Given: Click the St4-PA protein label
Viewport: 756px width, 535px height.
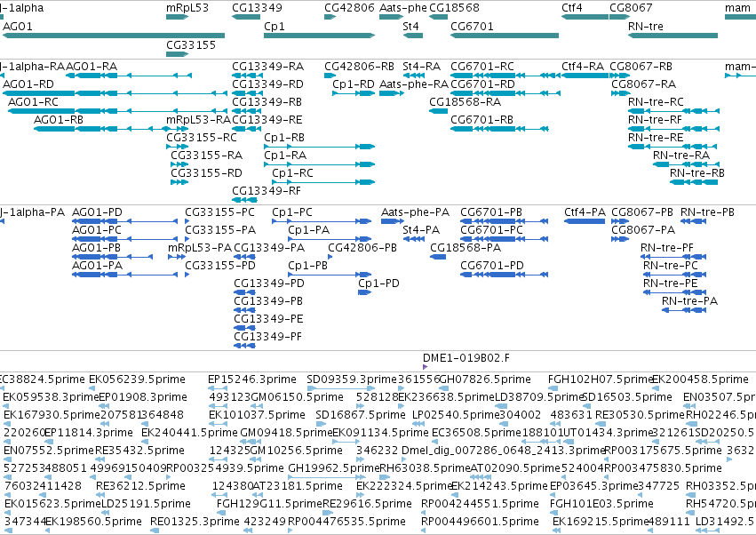Looking at the screenshot, I should [x=421, y=230].
